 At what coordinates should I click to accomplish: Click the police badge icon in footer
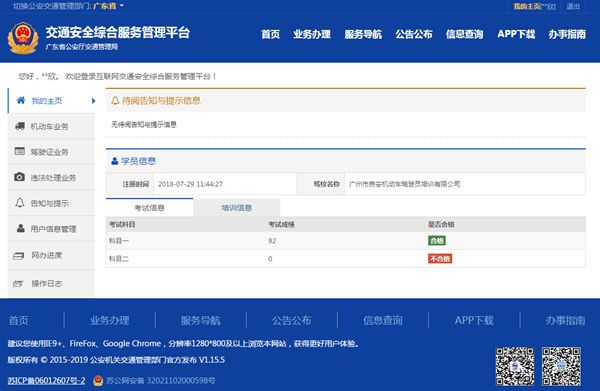98,380
